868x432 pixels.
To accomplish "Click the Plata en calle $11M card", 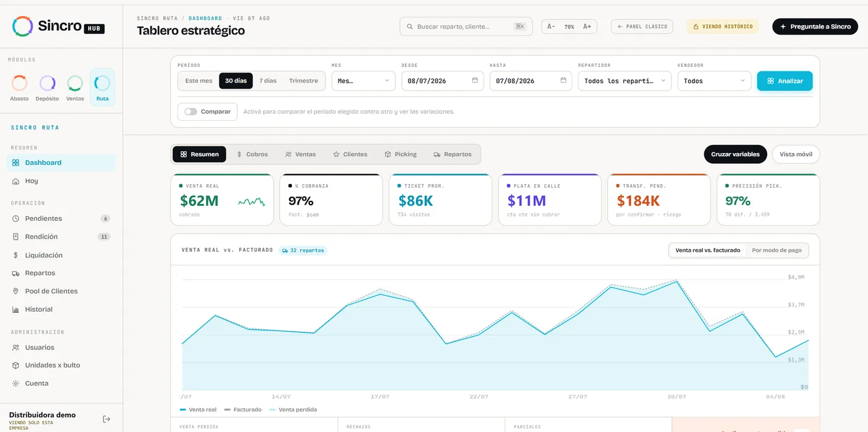I will (x=550, y=200).
